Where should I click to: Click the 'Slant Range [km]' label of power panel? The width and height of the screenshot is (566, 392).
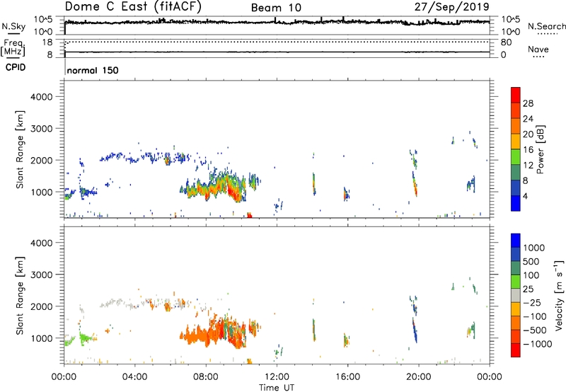click(x=20, y=149)
